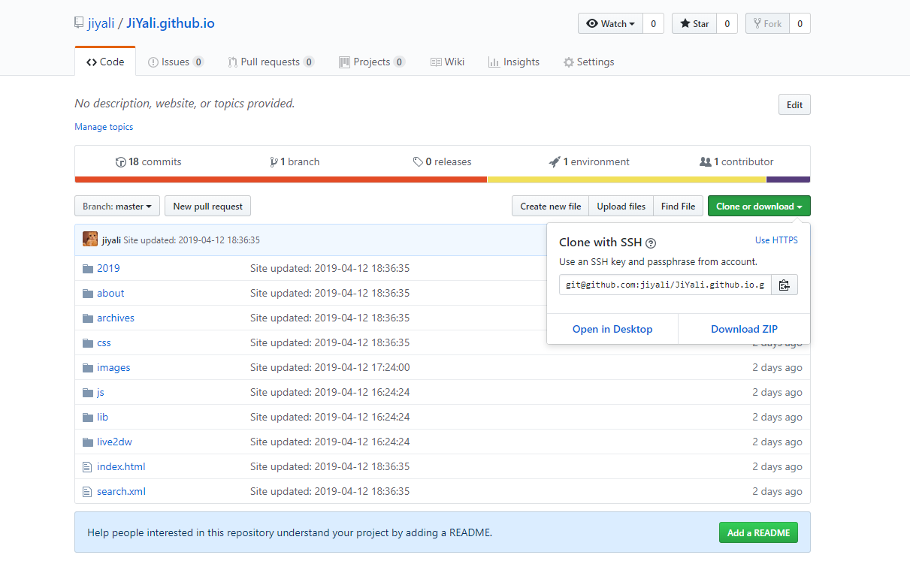The height and width of the screenshot is (588, 910).
Task: Click the Find File button
Action: [679, 206]
